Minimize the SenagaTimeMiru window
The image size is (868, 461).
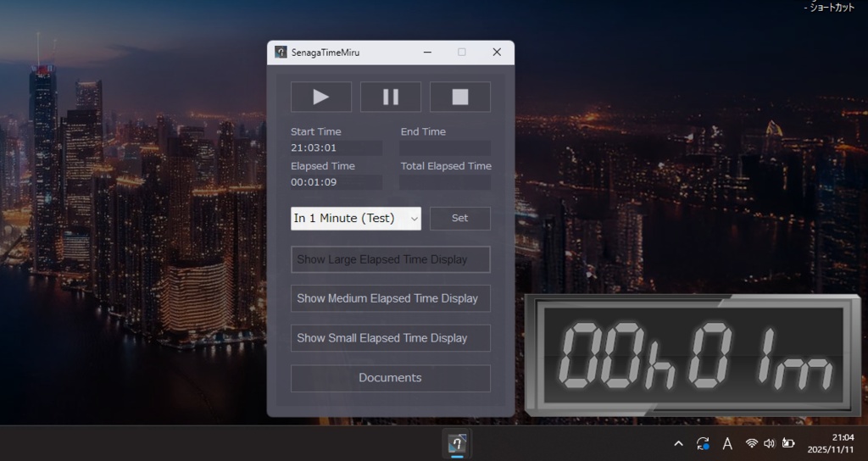click(x=427, y=52)
